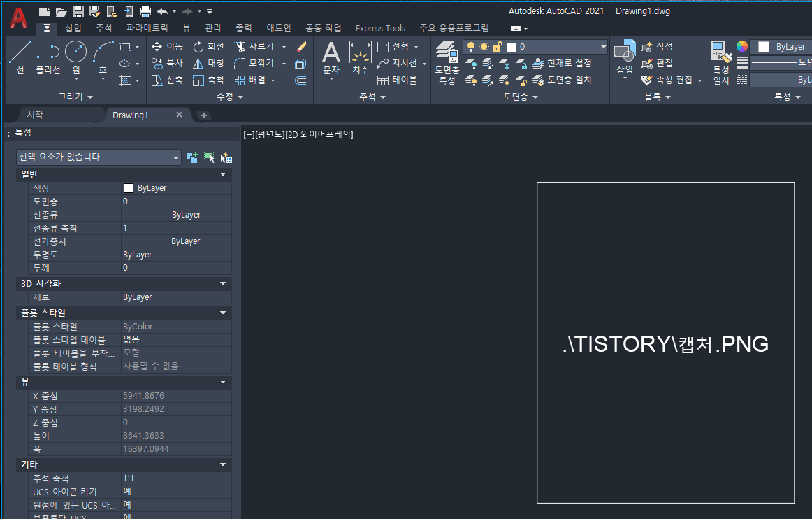Switch to the 시작 document tab
Viewport: 812px width, 519px height.
coord(35,115)
